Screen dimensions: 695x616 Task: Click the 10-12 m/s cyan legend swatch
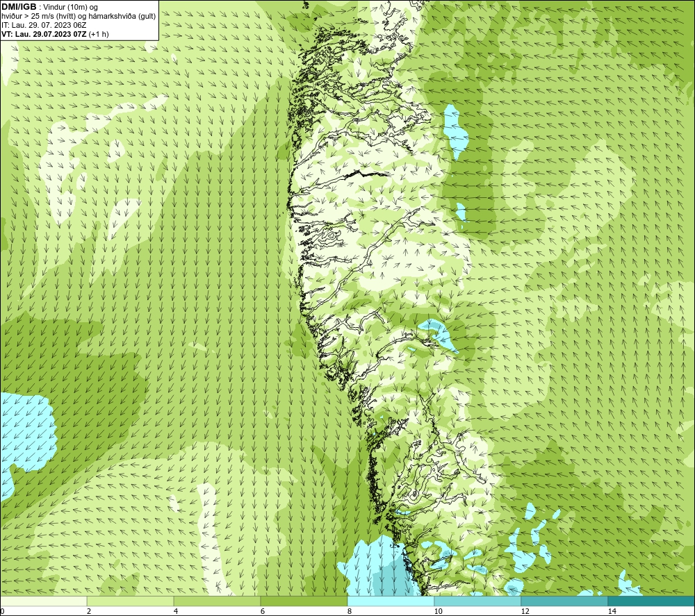[x=478, y=601]
